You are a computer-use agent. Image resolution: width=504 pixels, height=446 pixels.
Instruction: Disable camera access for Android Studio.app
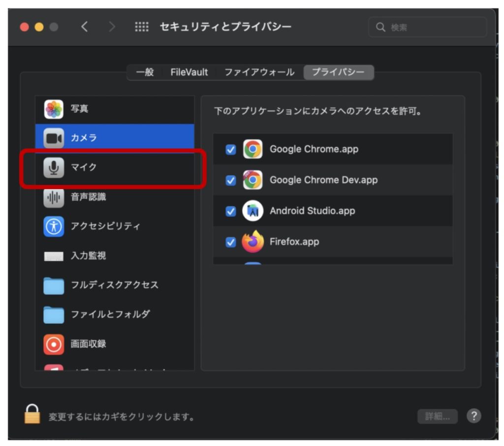point(230,211)
